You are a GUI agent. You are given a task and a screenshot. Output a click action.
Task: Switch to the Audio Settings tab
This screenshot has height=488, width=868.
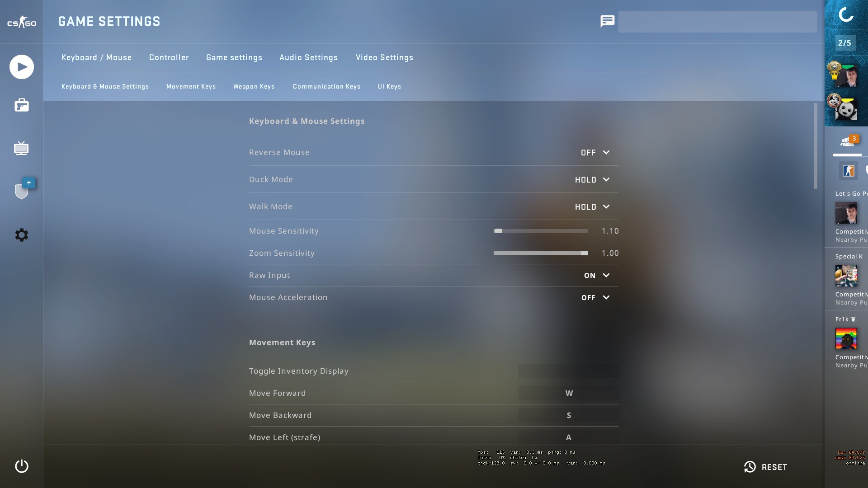coord(308,57)
